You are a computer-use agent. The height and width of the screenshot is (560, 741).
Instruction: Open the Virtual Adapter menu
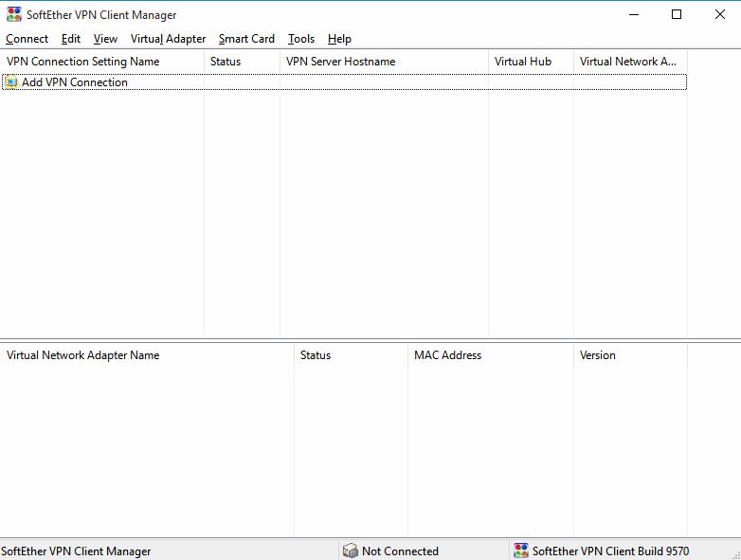[168, 39]
